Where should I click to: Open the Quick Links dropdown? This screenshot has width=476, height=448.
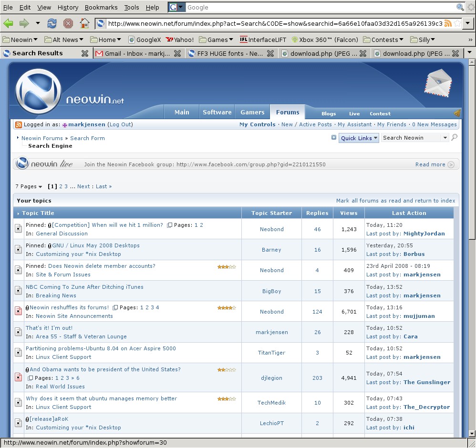point(359,137)
